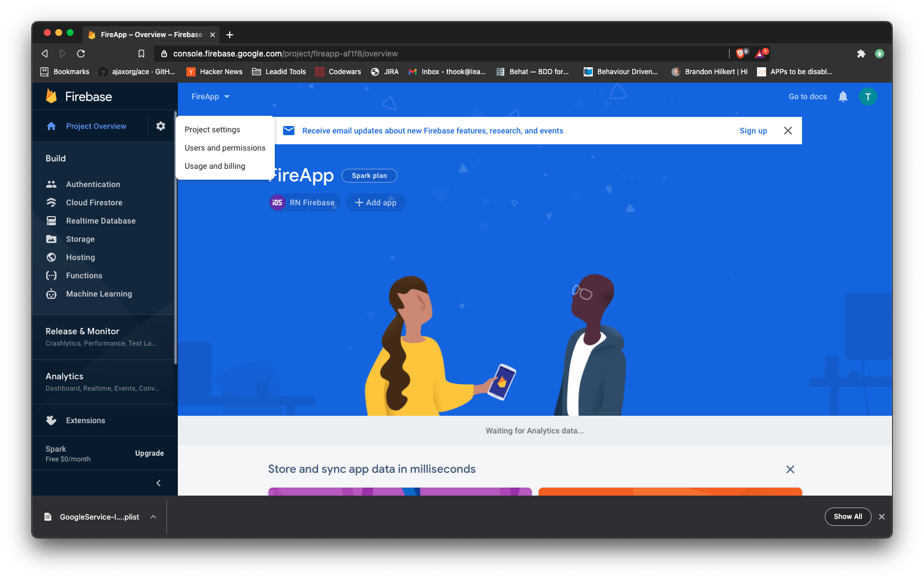
Task: Go back with browser back arrow
Action: coord(44,54)
